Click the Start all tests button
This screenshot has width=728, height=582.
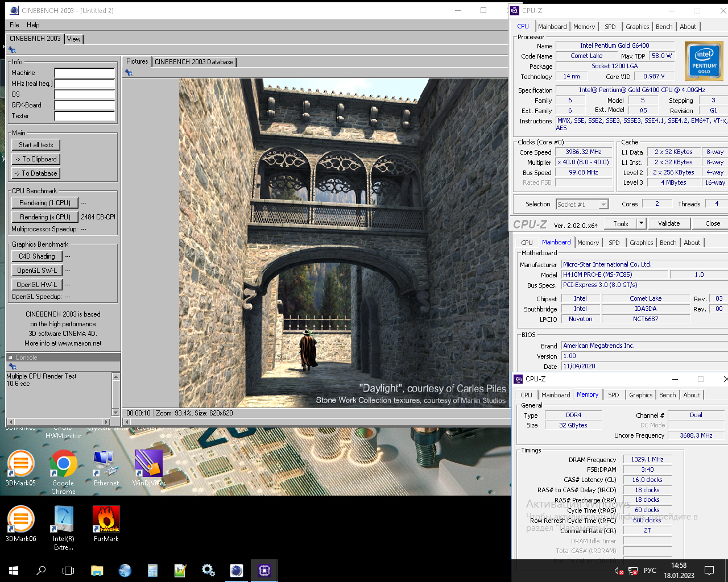click(36, 145)
